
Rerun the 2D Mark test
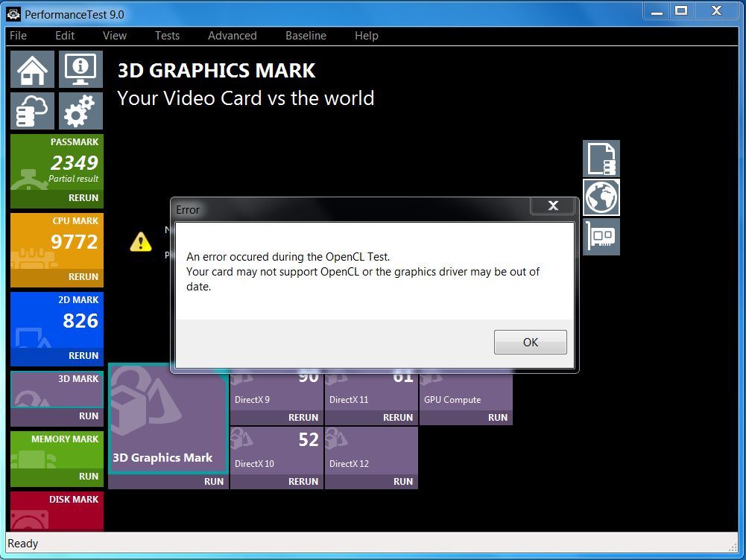point(57,356)
